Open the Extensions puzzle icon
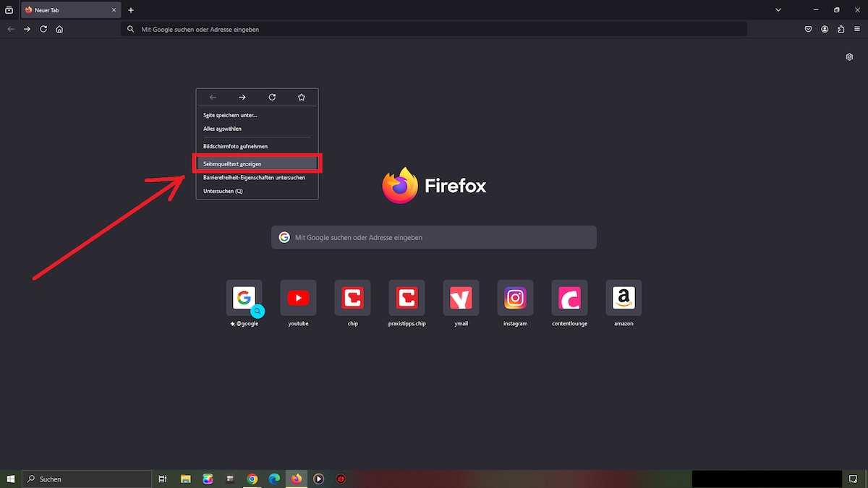The width and height of the screenshot is (868, 488). click(x=841, y=29)
